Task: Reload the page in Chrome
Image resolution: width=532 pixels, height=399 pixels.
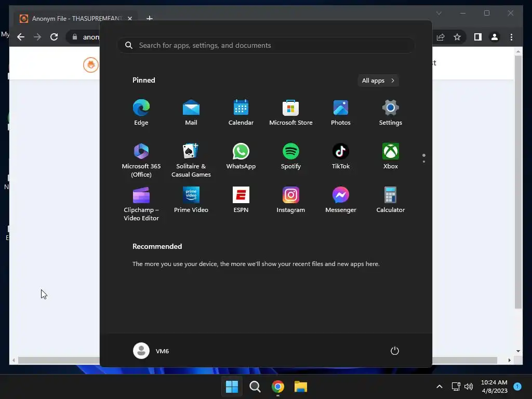Action: pos(54,37)
